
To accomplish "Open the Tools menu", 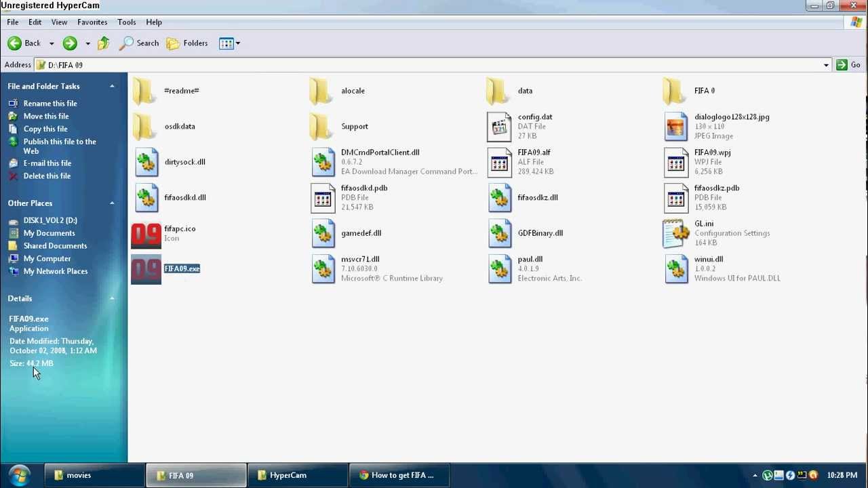I will pos(127,22).
